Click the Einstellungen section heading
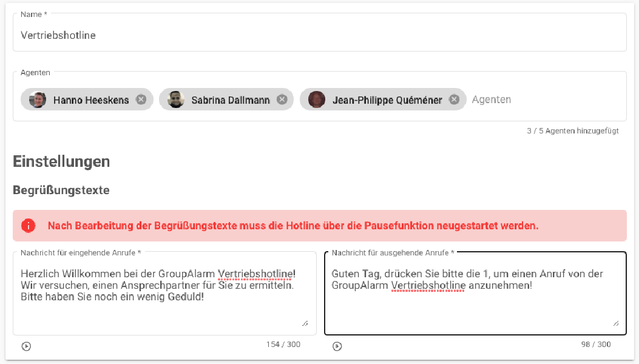 pyautogui.click(x=61, y=161)
